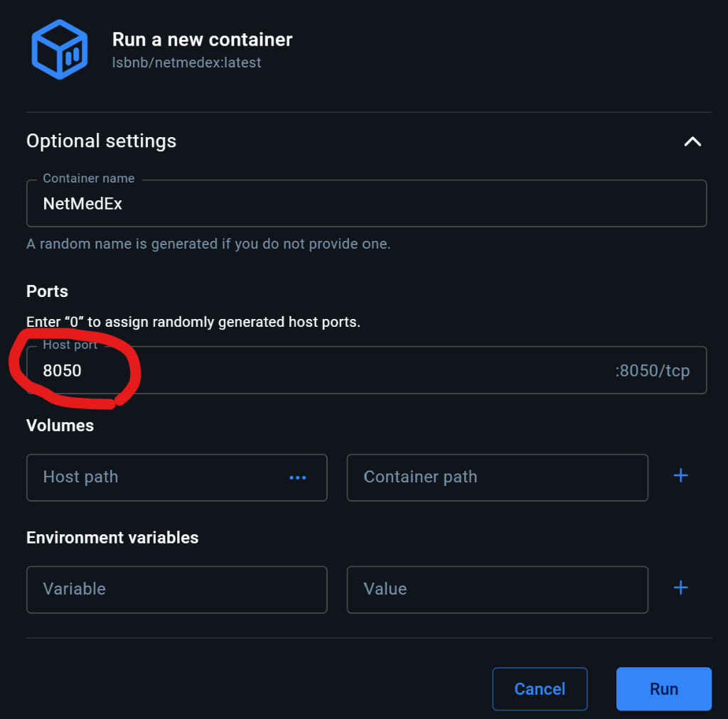Click the Environment variables heading

(112, 538)
